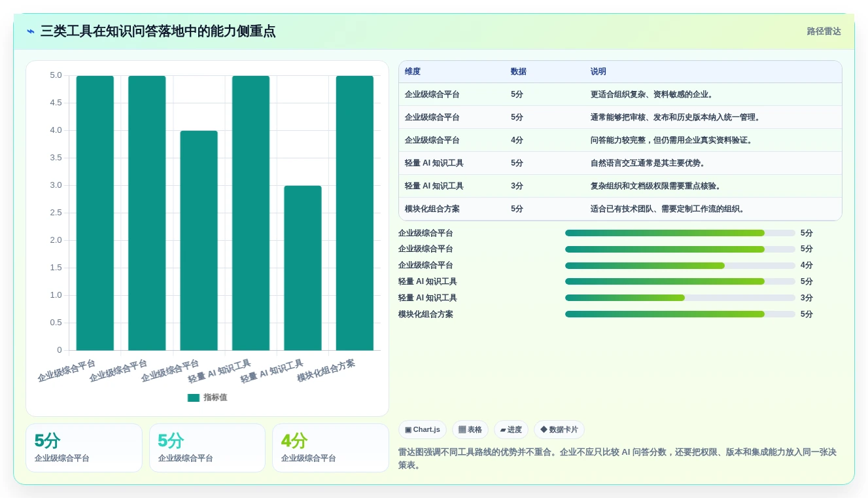Click the 路径雷达 label in header
The height and width of the screenshot is (498, 868).
(x=824, y=31)
